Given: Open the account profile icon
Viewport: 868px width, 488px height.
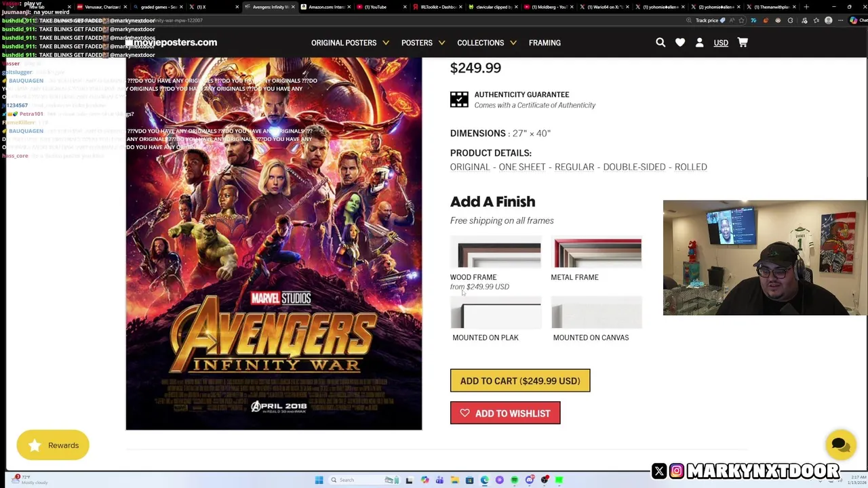Looking at the screenshot, I should pyautogui.click(x=700, y=42).
